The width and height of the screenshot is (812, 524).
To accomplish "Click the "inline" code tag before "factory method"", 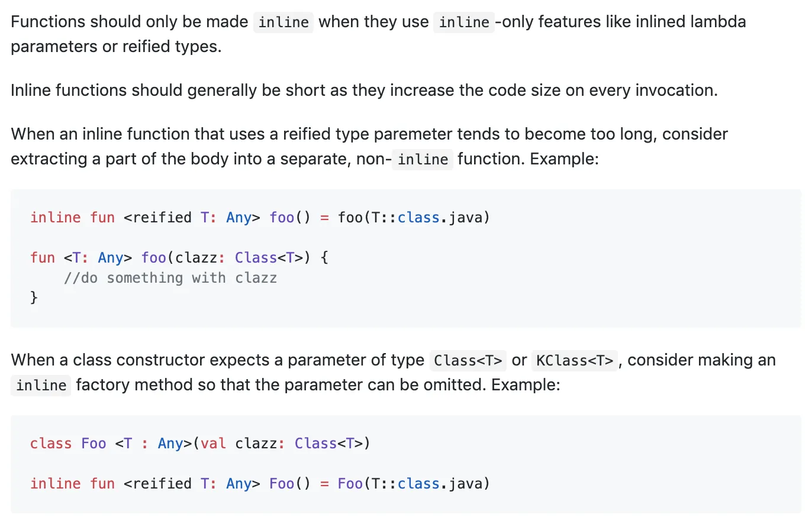I will click(x=41, y=386).
